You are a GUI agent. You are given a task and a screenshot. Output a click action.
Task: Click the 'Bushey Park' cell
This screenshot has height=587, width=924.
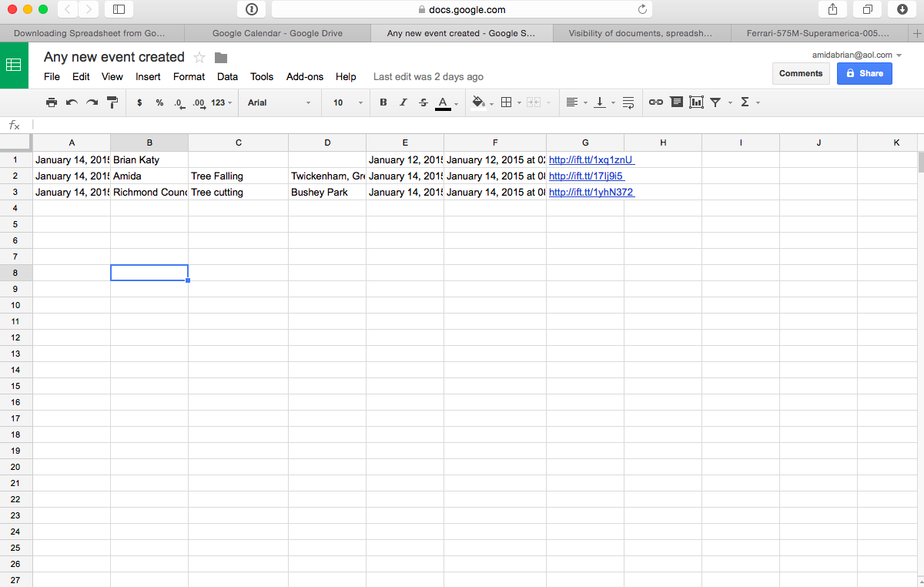coord(327,193)
